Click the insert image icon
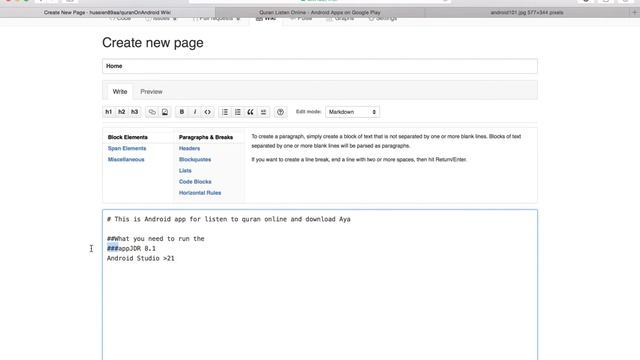 [x=165, y=112]
